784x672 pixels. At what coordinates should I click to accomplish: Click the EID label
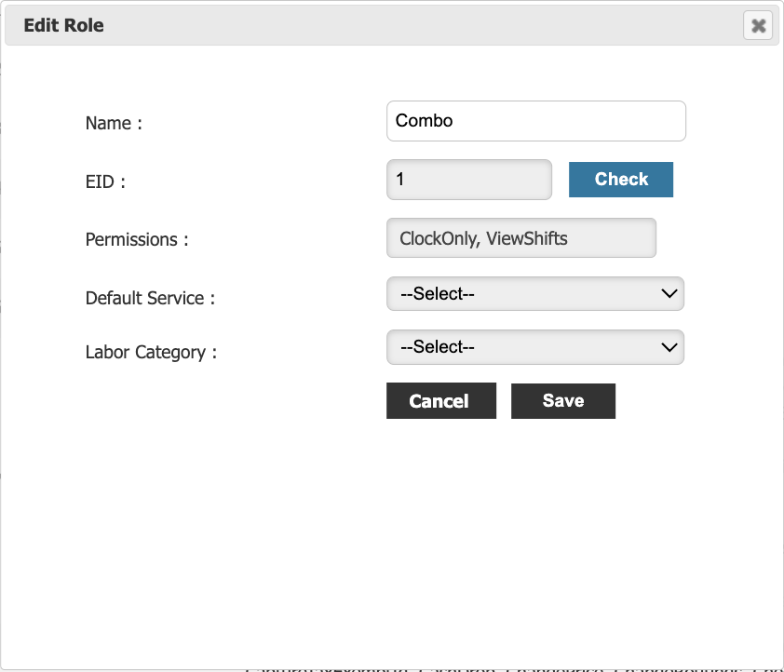(105, 181)
